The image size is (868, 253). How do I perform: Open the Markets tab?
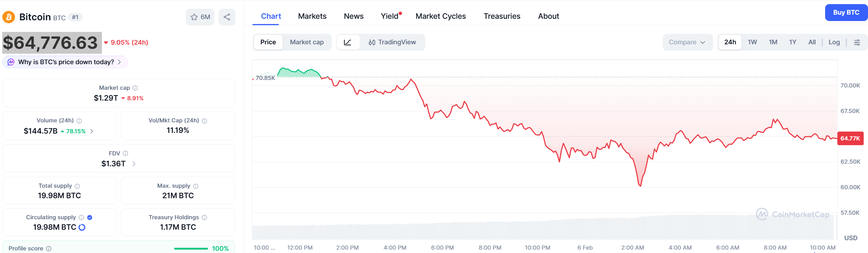coord(312,16)
